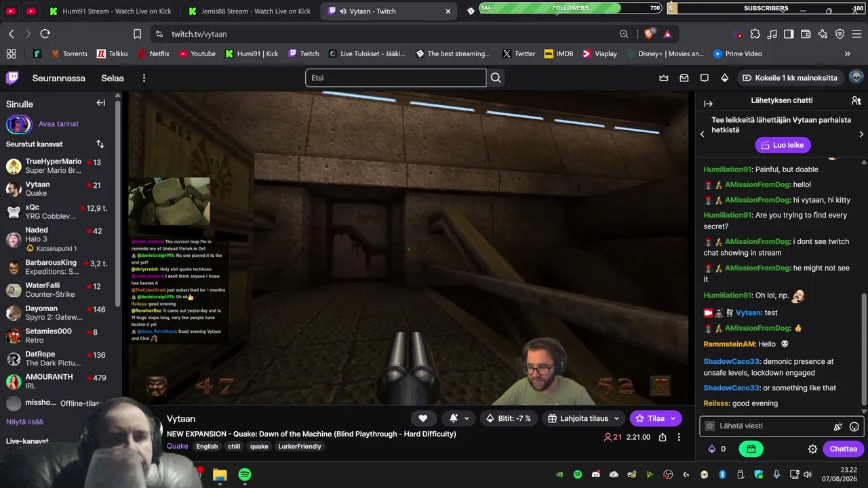Image resolution: width=868 pixels, height=488 pixels.
Task: Open the emote picker in chat
Action: [854, 426]
